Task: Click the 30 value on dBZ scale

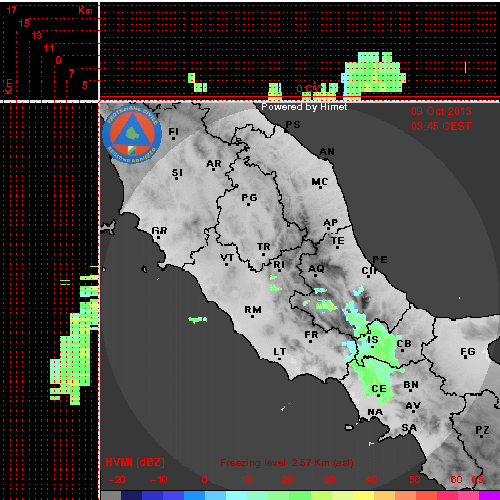Action: click(x=329, y=480)
